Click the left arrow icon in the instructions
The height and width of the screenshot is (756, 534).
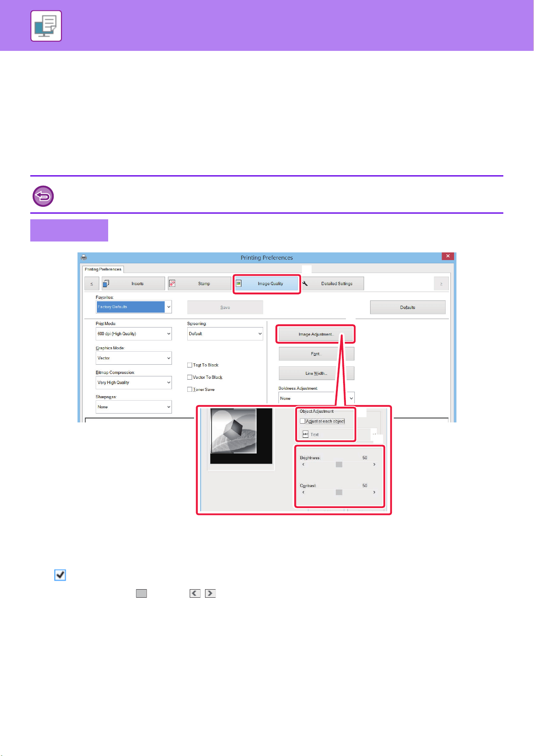tap(195, 593)
